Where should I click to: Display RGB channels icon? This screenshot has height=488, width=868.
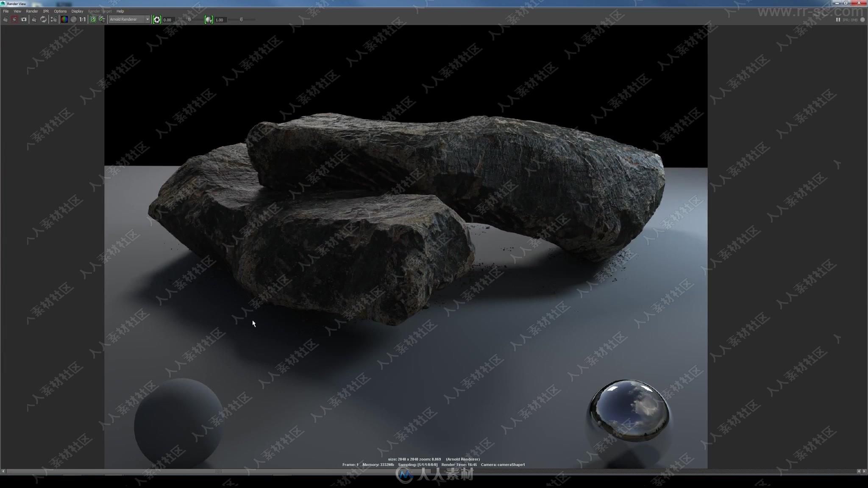64,19
